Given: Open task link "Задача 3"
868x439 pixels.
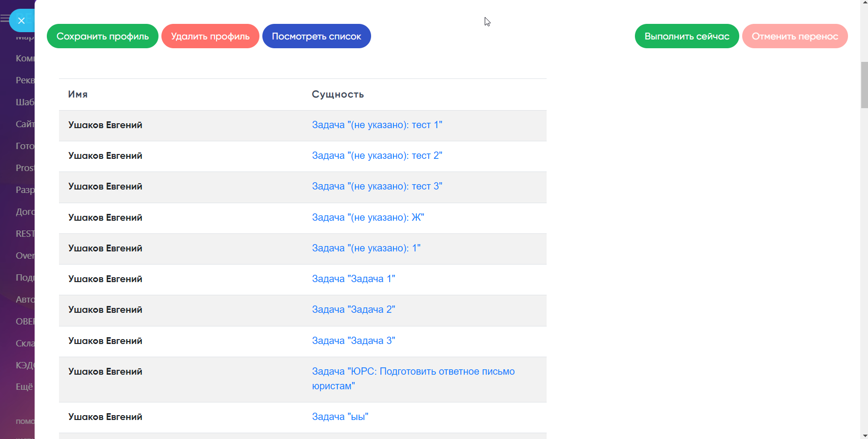Looking at the screenshot, I should click(354, 341).
